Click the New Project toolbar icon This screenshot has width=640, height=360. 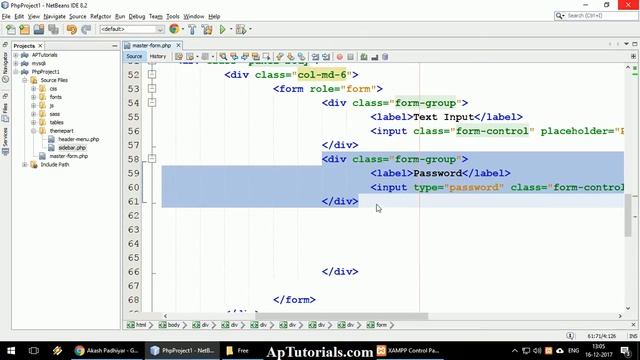[24, 29]
